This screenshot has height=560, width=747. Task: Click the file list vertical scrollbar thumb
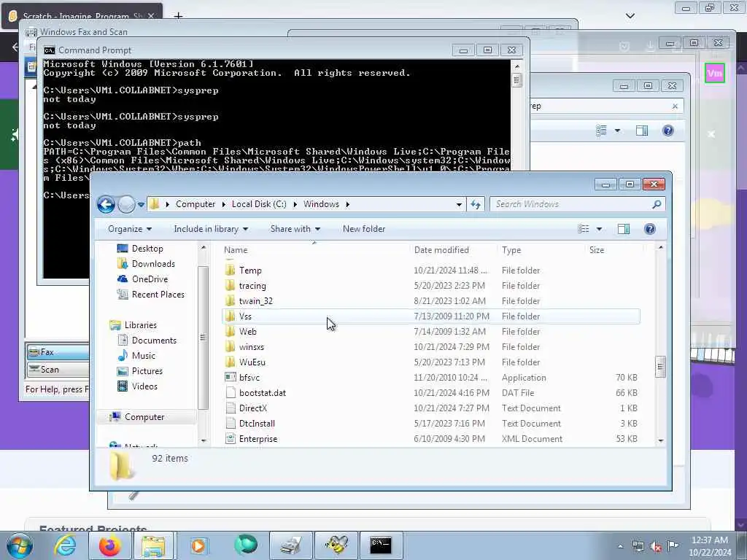tap(660, 367)
